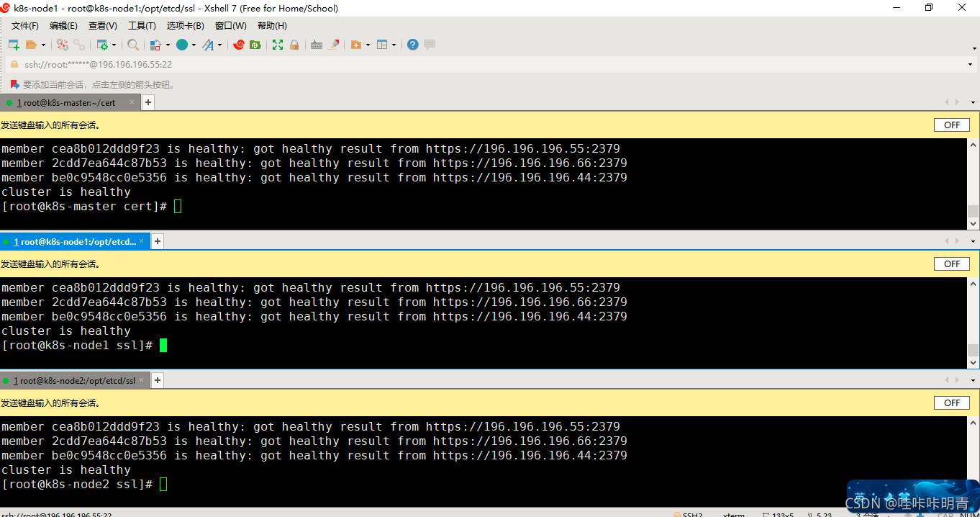Expand the Font dropdown arrow
Screen dimensions: 980x517
click(220, 45)
